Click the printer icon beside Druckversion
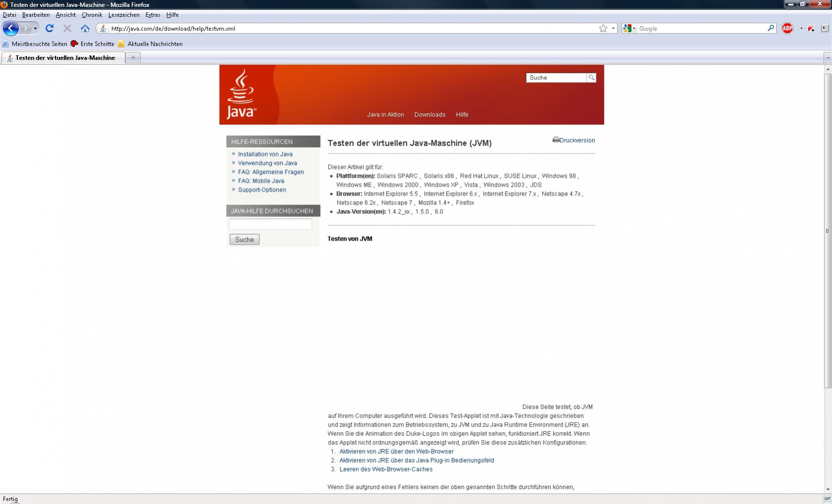This screenshot has height=504, width=832. 555,140
